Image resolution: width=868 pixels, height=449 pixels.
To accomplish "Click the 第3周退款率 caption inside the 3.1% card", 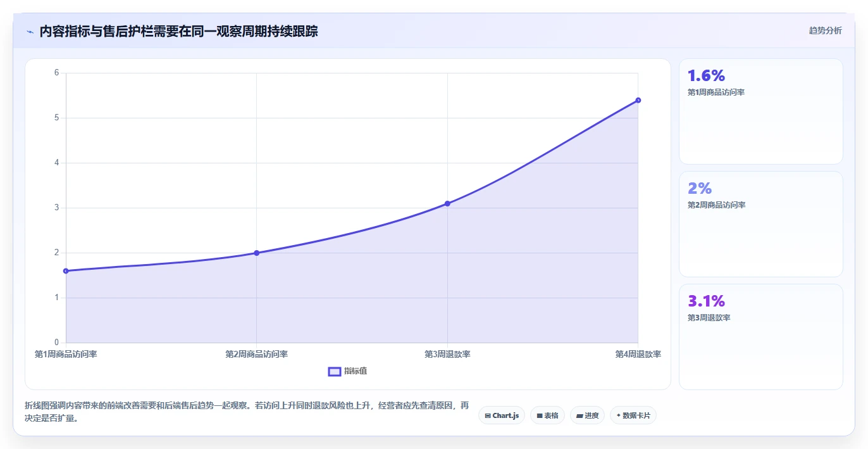I will pos(709,318).
